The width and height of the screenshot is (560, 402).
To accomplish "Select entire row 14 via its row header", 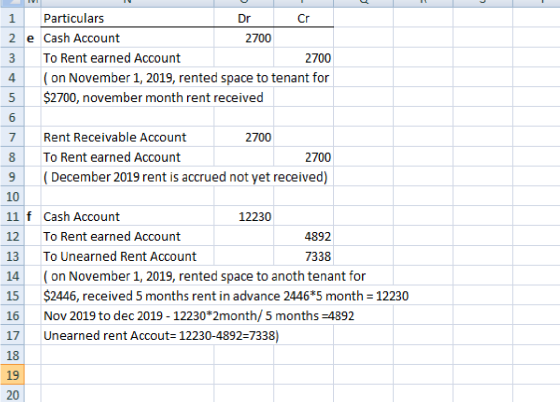I will coord(12,276).
